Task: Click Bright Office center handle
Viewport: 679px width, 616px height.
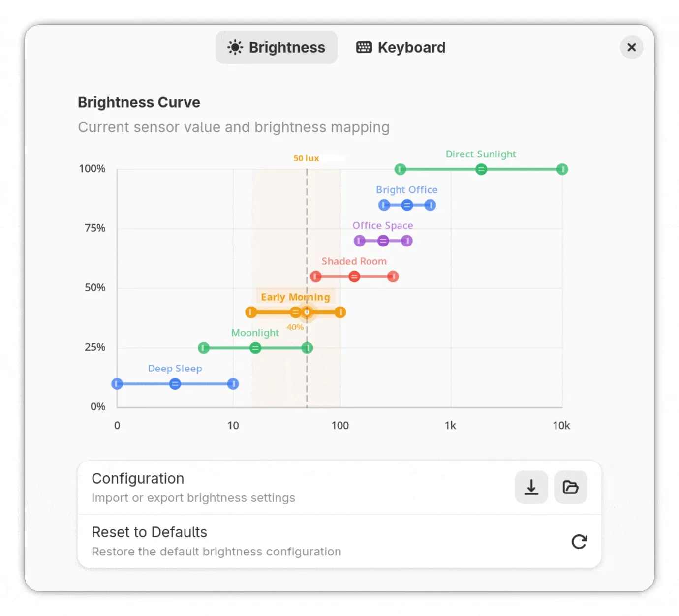Action: 407,205
